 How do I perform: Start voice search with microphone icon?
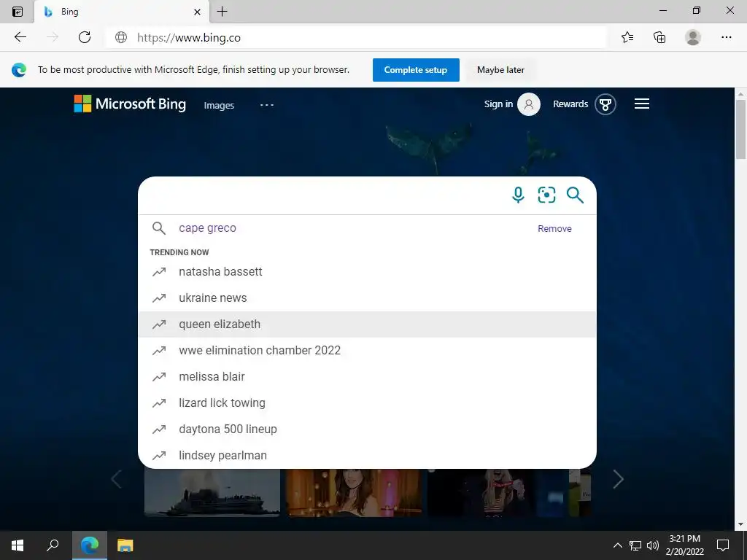[x=518, y=195]
